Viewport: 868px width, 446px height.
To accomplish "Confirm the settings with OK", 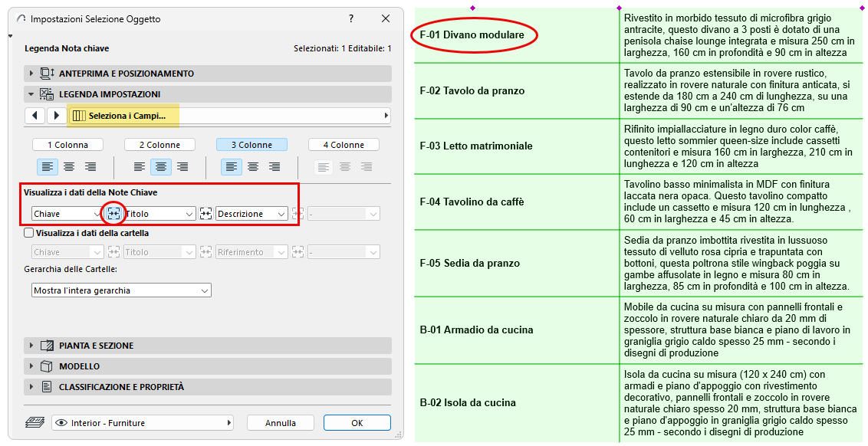I will click(x=357, y=423).
